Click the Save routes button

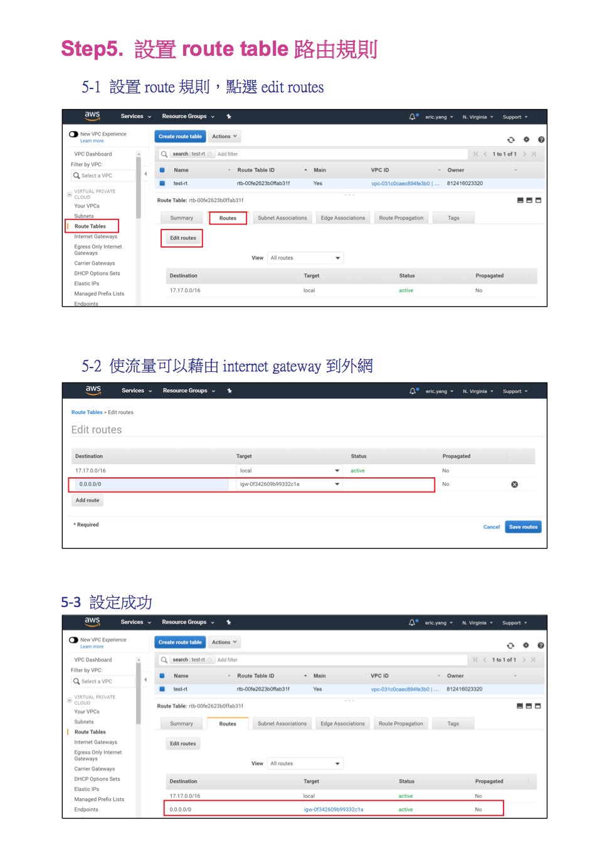pos(523,527)
